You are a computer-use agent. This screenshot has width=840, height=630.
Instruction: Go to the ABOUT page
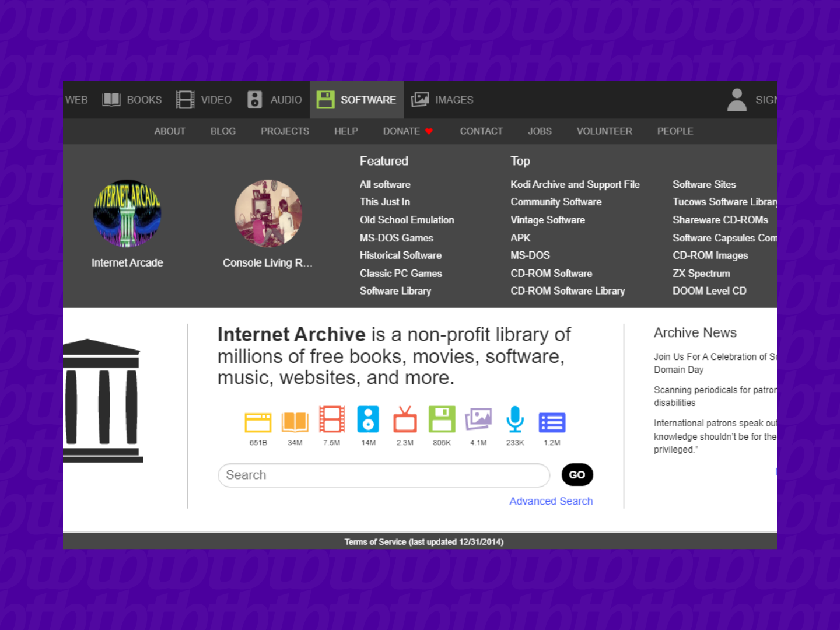pos(170,131)
